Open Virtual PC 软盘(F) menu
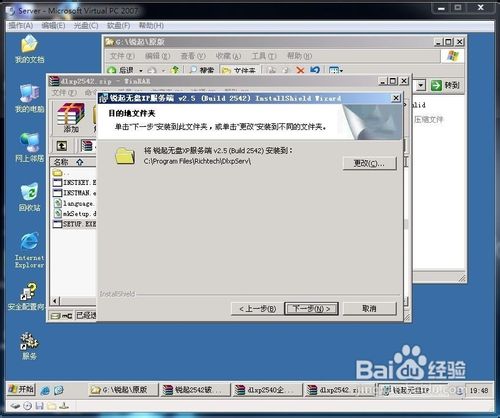500x418 pixels. tap(118, 26)
